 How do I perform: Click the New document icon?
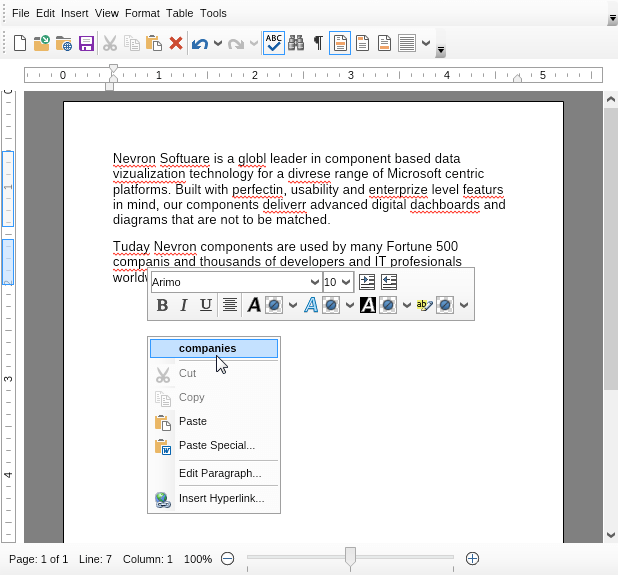coord(20,43)
